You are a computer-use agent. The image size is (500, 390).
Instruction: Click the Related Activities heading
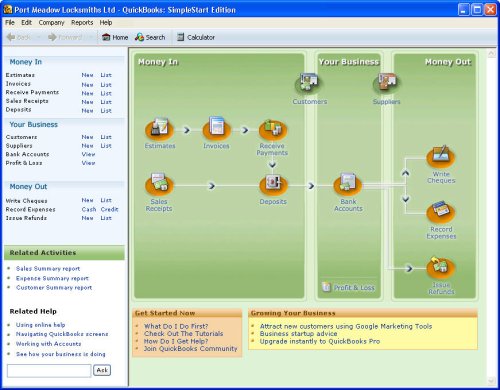coord(43,253)
